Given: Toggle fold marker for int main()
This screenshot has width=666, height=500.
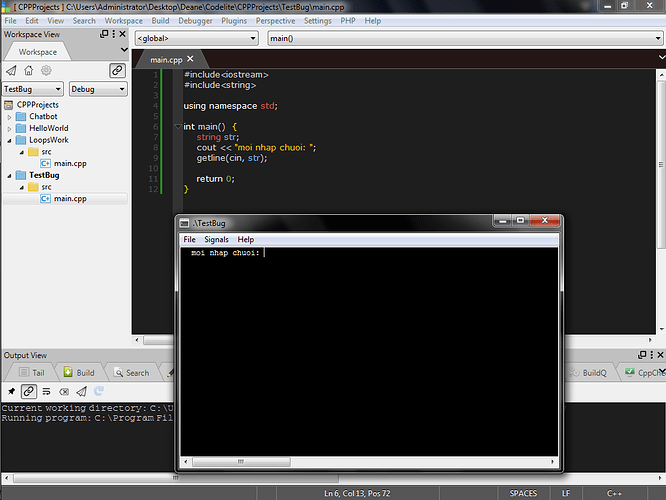Looking at the screenshot, I should pyautogui.click(x=178, y=126).
